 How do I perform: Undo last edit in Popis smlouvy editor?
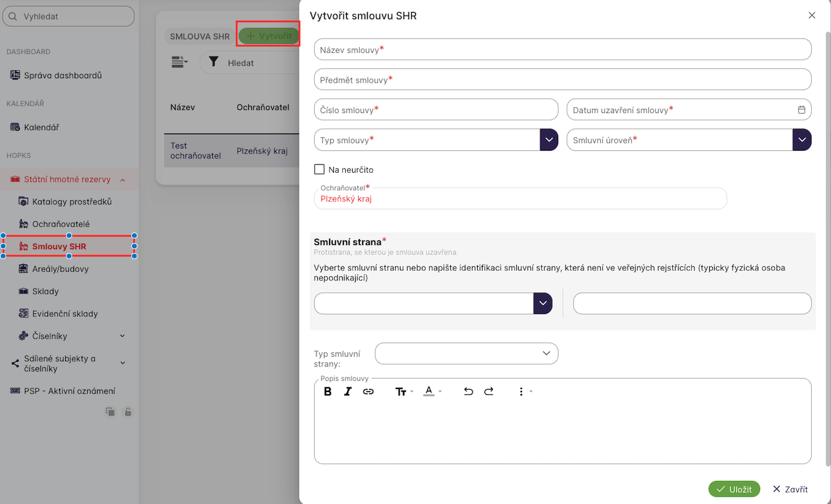[468, 392]
